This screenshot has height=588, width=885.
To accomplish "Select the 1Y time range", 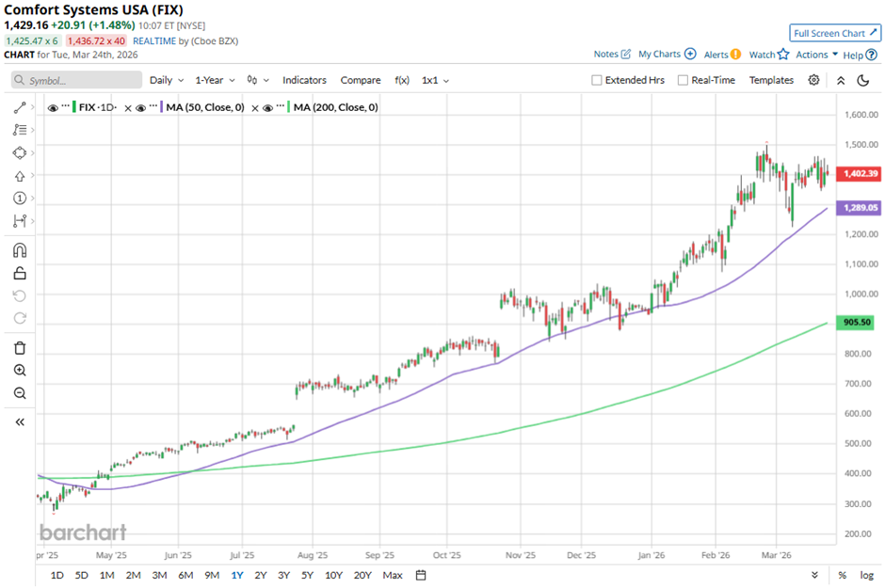I will (237, 575).
